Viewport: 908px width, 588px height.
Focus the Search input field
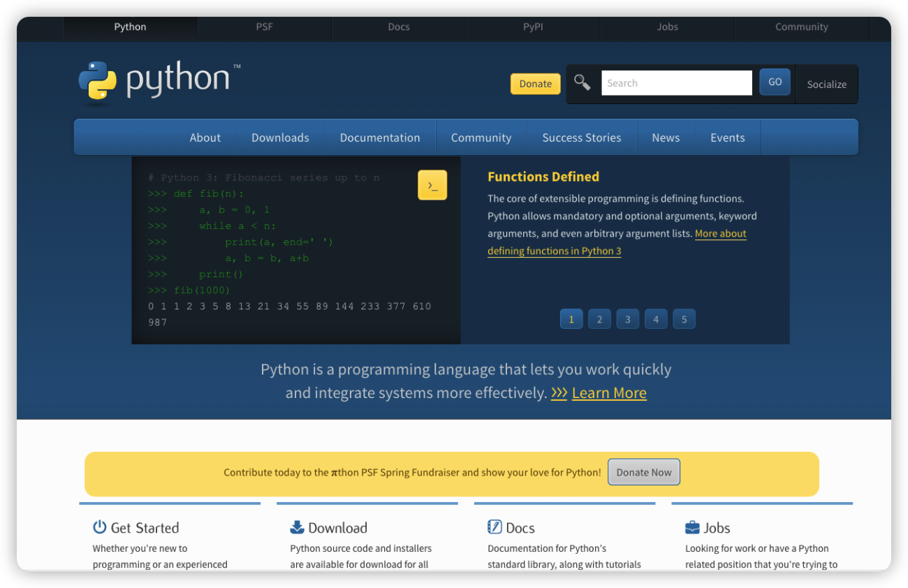coord(677,82)
